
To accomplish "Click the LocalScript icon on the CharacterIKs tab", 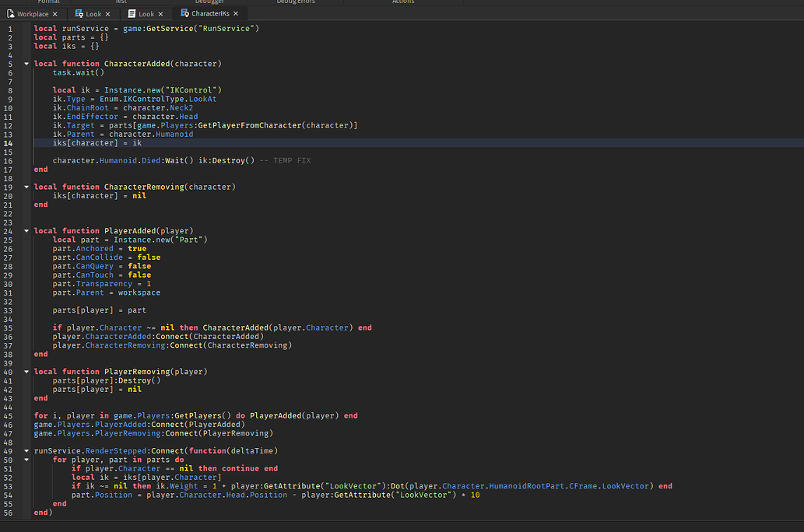I will pyautogui.click(x=185, y=13).
